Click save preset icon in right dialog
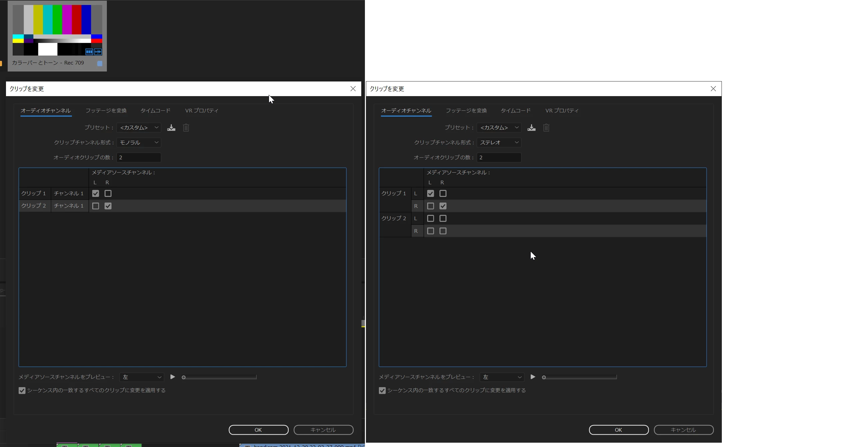The image size is (868, 447). [x=531, y=128]
